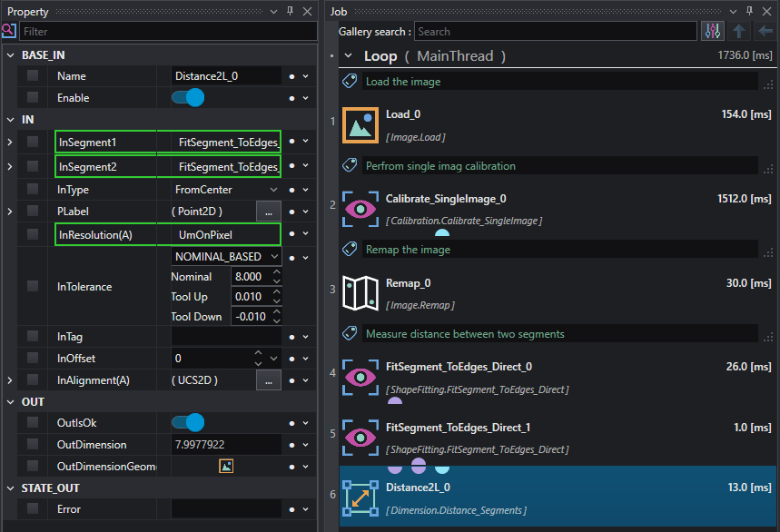Click the InAlignment(A) ellipsis button
Image resolution: width=780 pixels, height=532 pixels.
[268, 380]
